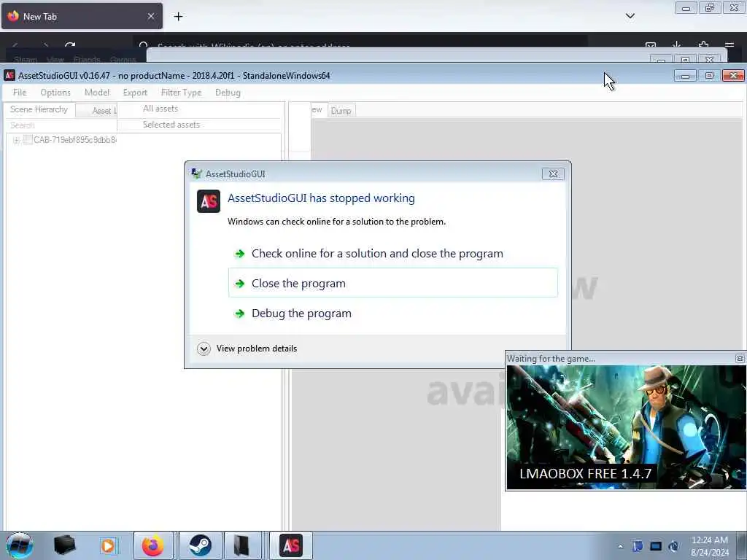The height and width of the screenshot is (560, 747).
Task: Open the Model menu
Action: tap(97, 93)
